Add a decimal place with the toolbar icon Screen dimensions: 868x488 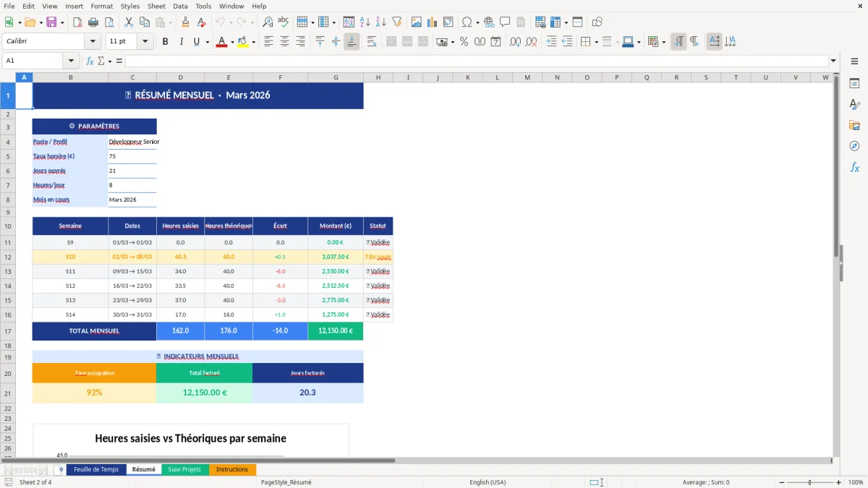[515, 41]
